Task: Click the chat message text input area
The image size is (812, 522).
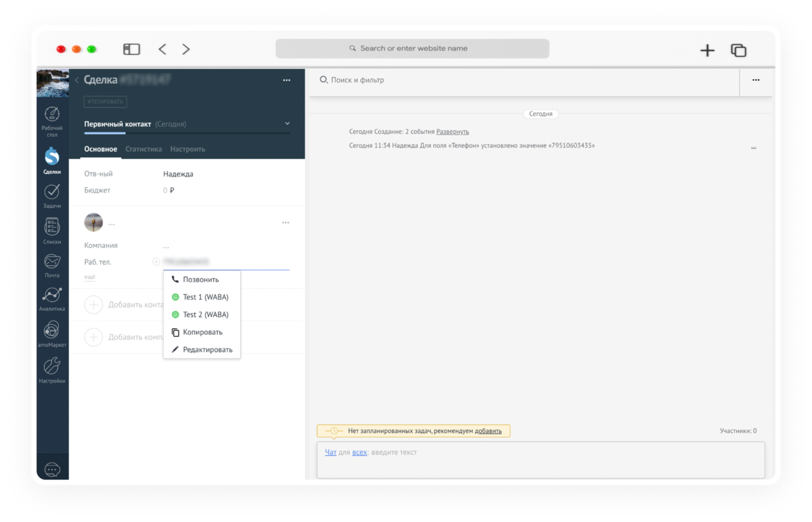Action: 541,460
